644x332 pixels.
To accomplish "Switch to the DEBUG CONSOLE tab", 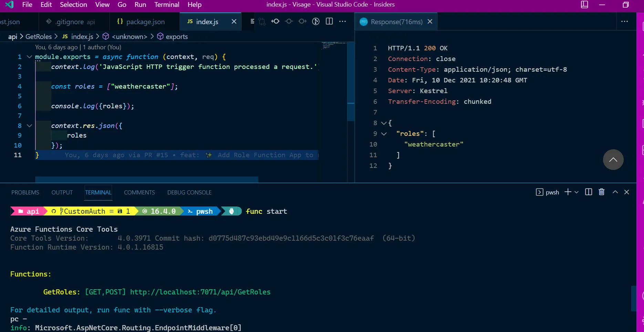I will pos(189,192).
